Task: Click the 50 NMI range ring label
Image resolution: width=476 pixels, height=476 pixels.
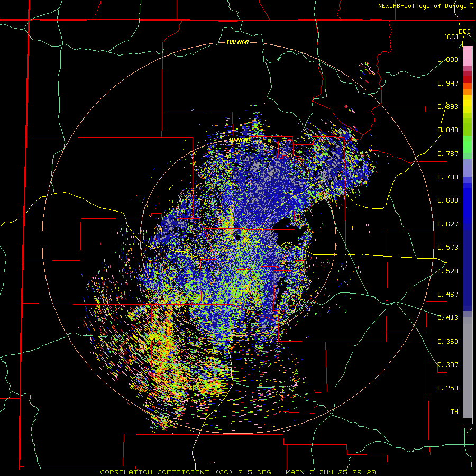Action: (239, 140)
